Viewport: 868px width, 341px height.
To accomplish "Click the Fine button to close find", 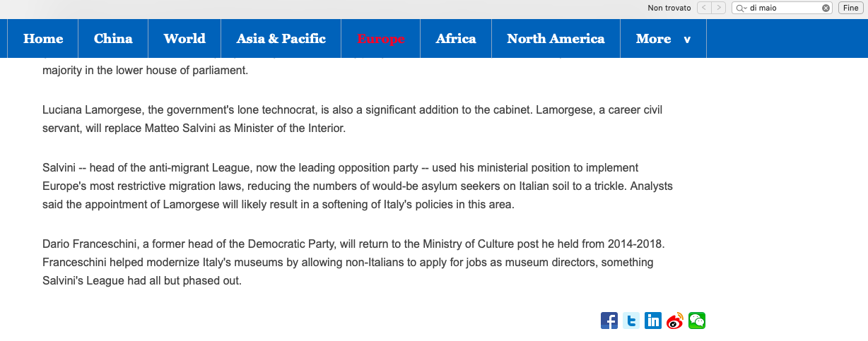I will (850, 8).
